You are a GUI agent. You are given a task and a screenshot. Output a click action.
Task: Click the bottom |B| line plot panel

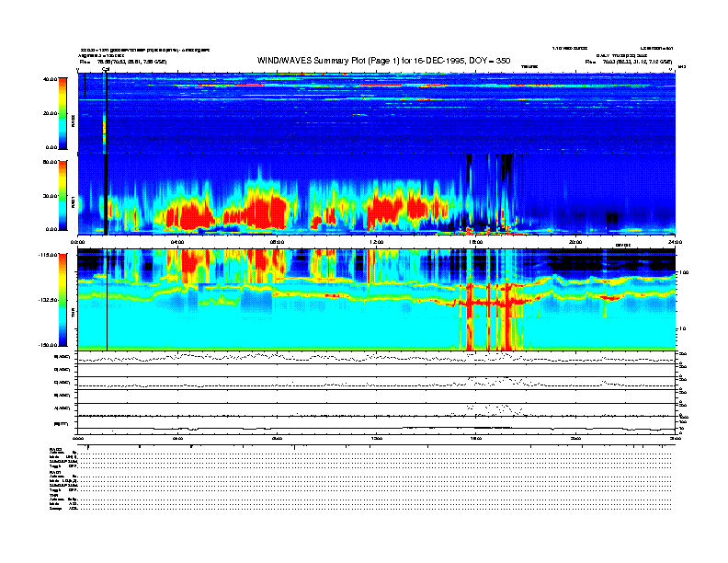pos(377,424)
